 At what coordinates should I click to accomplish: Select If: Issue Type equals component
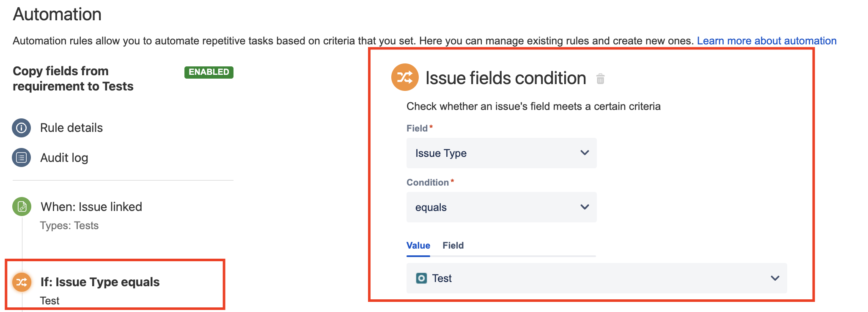coord(100,282)
